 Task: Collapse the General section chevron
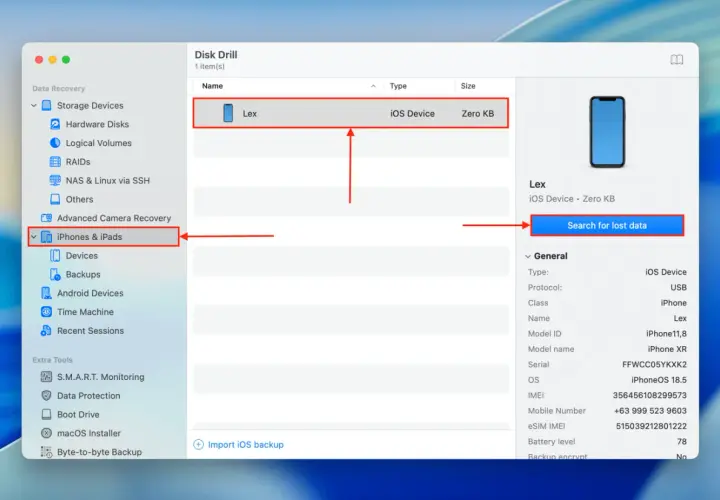[x=528, y=256]
